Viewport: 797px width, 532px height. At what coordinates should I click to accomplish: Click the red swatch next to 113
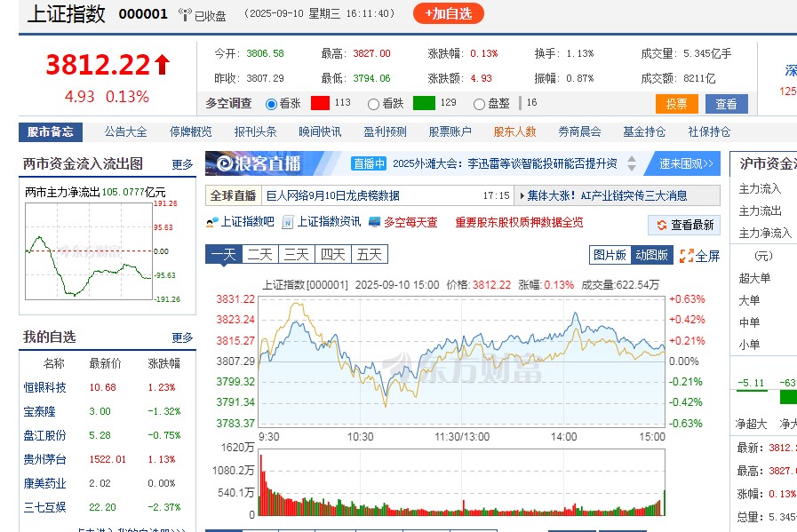coord(321,102)
